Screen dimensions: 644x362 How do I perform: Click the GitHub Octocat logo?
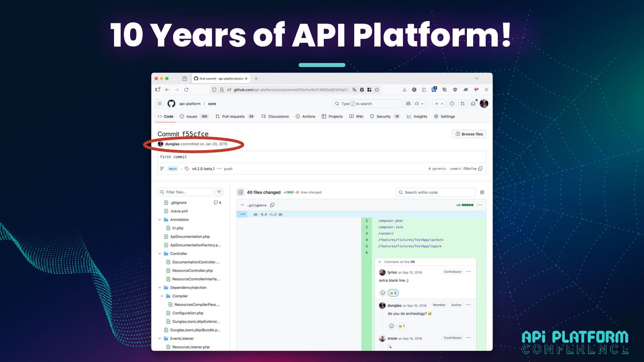(171, 104)
